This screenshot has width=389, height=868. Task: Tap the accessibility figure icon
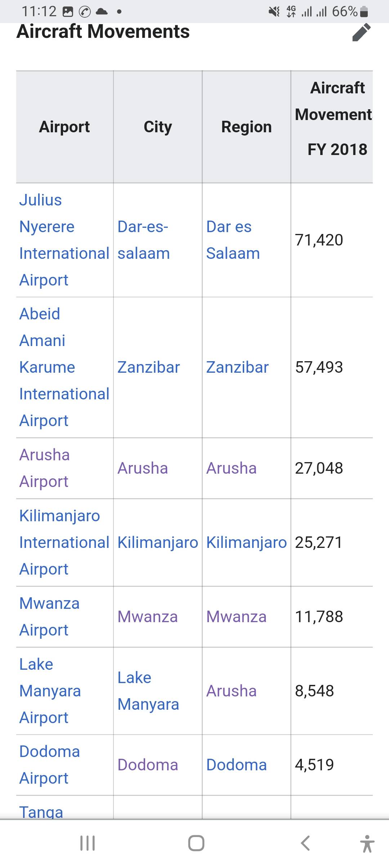pyautogui.click(x=367, y=843)
